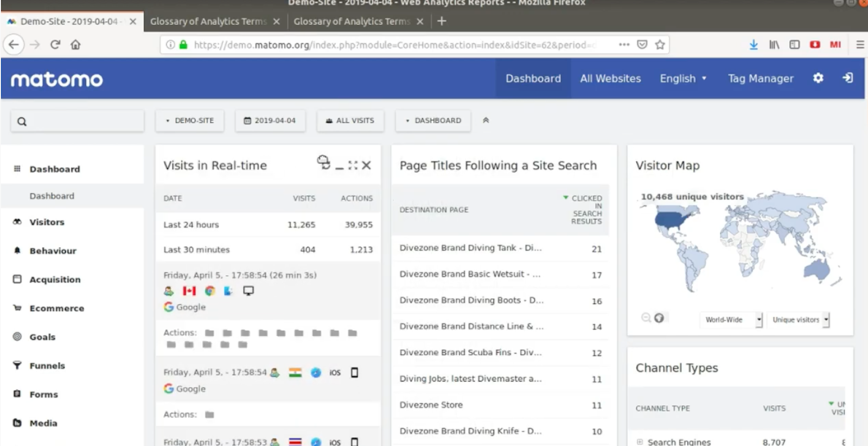Click the Matomo logo
The height and width of the screenshot is (446, 868).
tap(56, 80)
